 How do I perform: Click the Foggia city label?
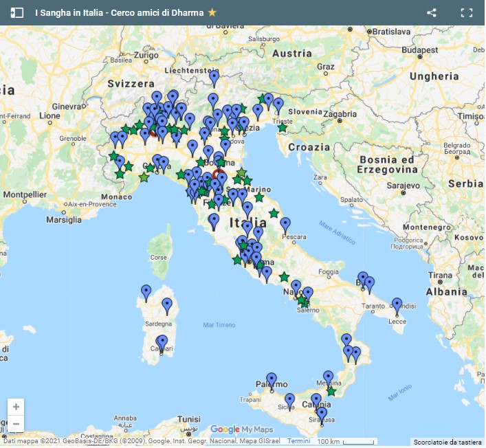coord(329,271)
